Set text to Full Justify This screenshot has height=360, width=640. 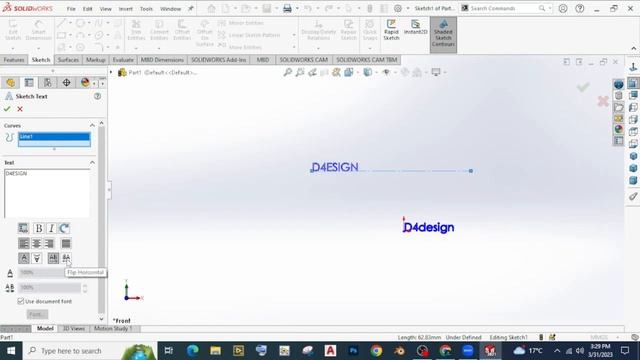[66, 244]
